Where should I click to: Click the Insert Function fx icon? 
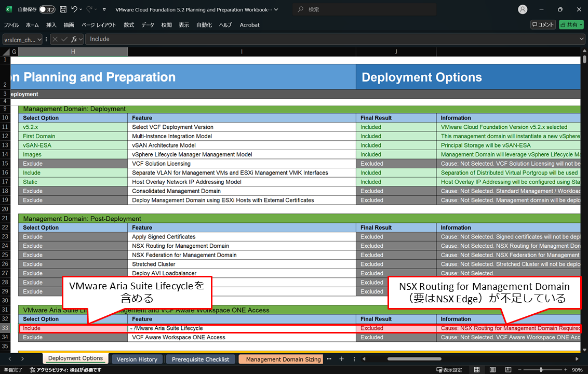click(x=74, y=39)
